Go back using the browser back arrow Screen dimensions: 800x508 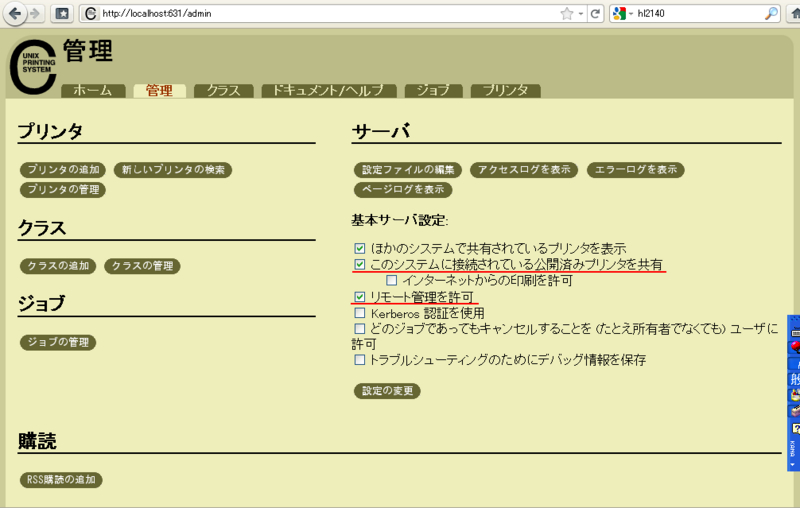point(15,13)
